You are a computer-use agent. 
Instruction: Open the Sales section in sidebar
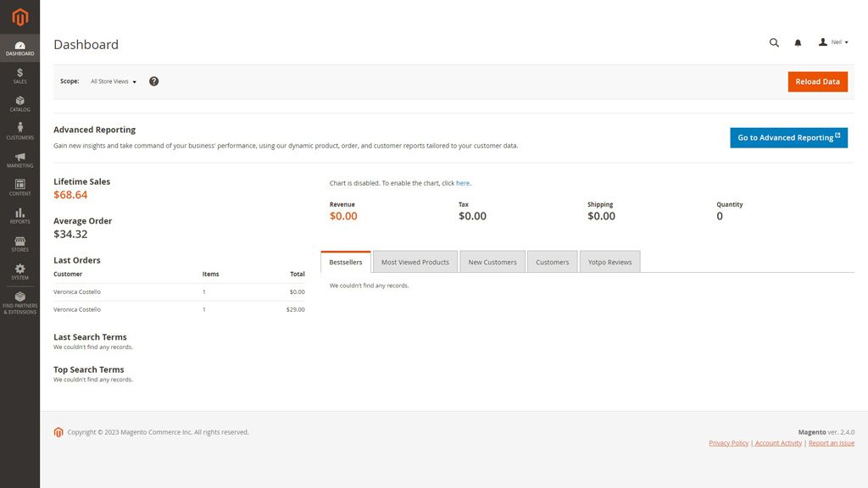click(x=19, y=76)
